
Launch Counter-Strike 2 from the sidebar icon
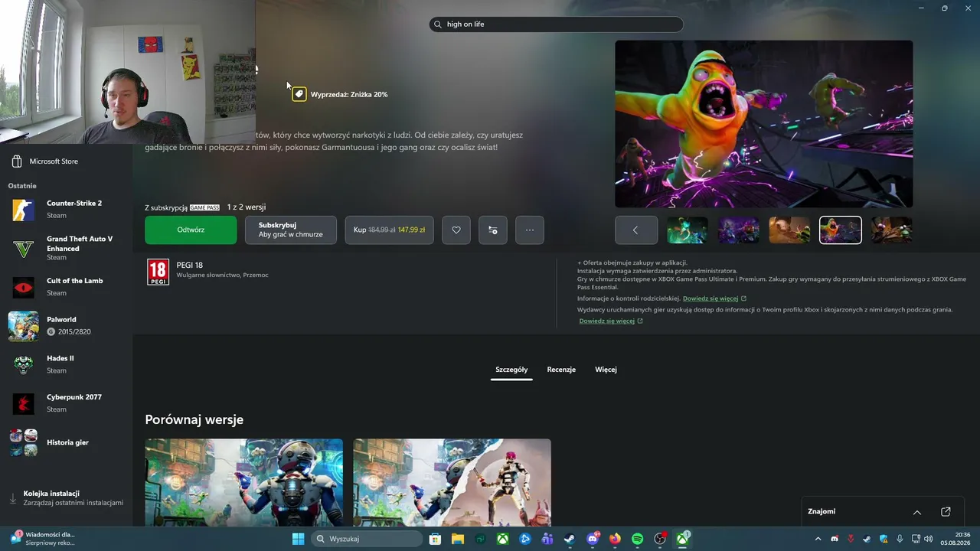(x=24, y=209)
